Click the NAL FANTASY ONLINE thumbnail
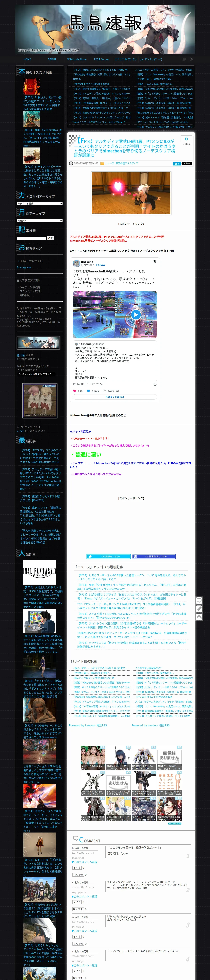Screen dimensions: 210x980 [40, 572]
